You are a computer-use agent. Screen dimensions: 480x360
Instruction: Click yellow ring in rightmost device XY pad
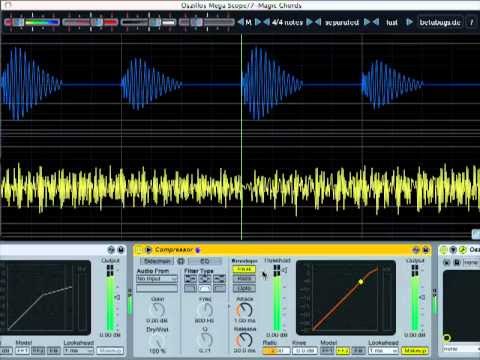(x=447, y=338)
